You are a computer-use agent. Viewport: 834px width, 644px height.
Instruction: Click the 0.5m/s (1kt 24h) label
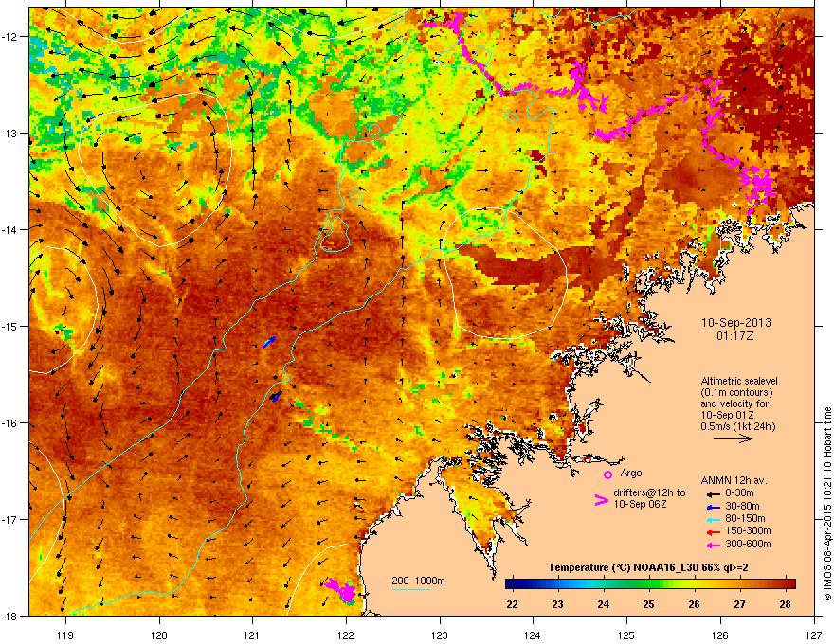[x=737, y=426]
